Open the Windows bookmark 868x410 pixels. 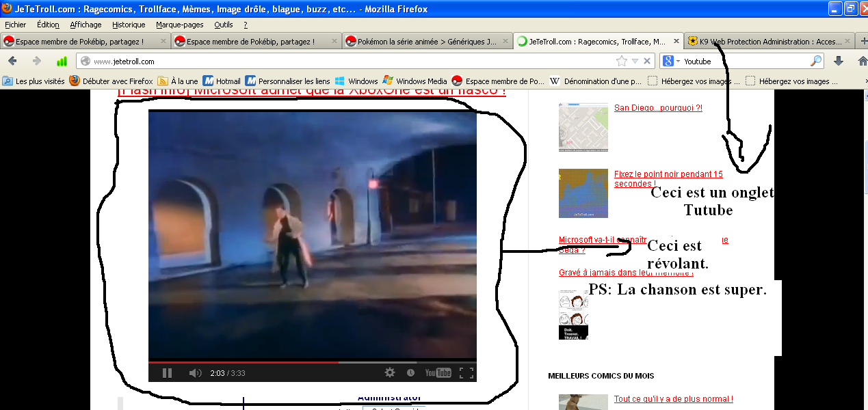click(x=356, y=81)
